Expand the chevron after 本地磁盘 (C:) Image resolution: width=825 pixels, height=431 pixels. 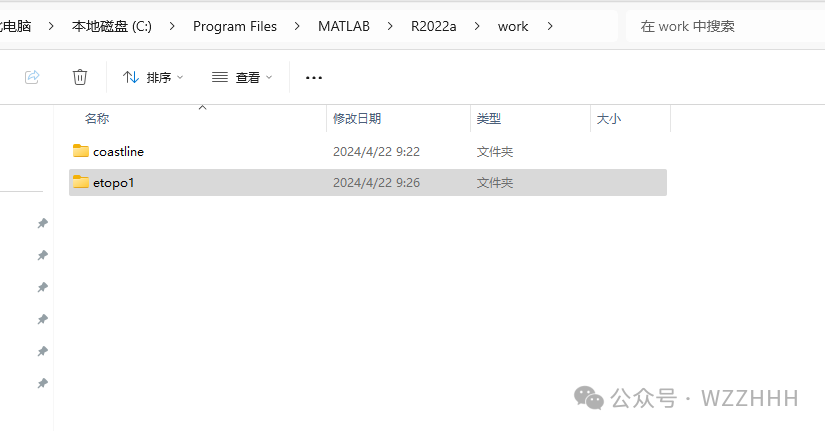(172, 26)
